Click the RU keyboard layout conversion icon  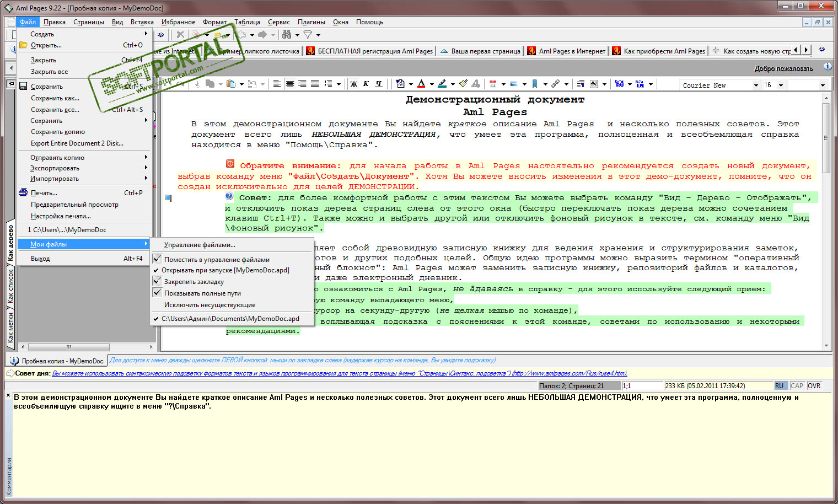click(620, 84)
